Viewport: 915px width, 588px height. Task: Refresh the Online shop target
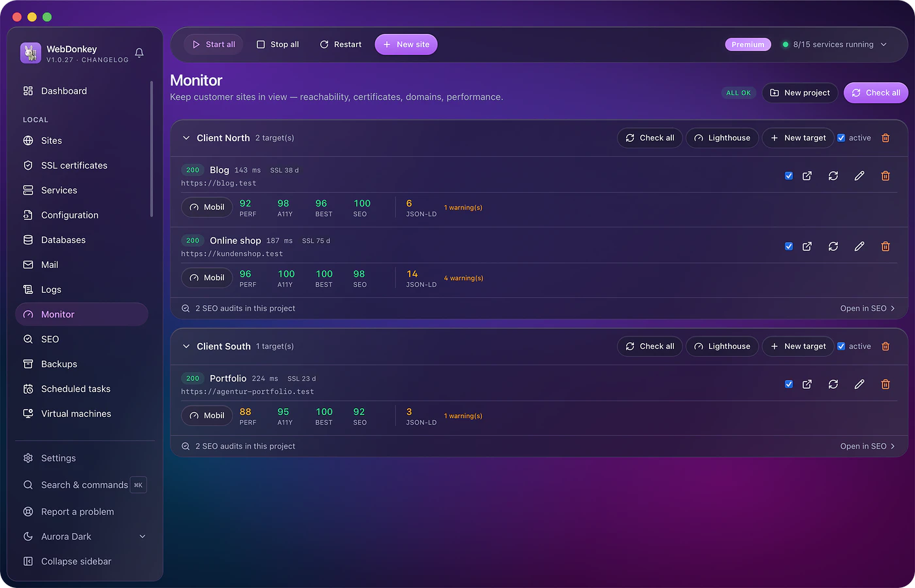point(833,246)
